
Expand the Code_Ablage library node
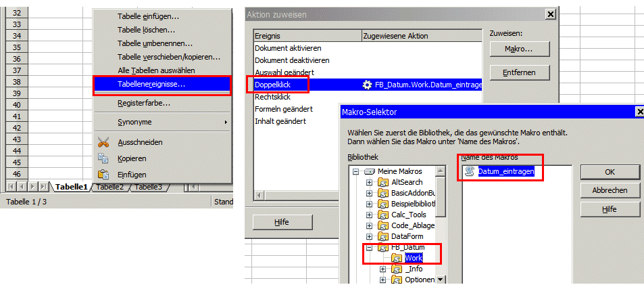pyautogui.click(x=369, y=225)
